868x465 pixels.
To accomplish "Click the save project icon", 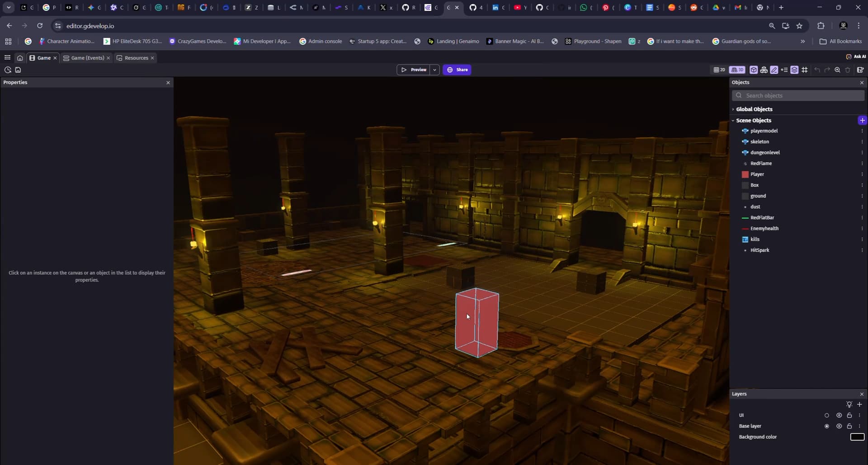I will pyautogui.click(x=18, y=70).
